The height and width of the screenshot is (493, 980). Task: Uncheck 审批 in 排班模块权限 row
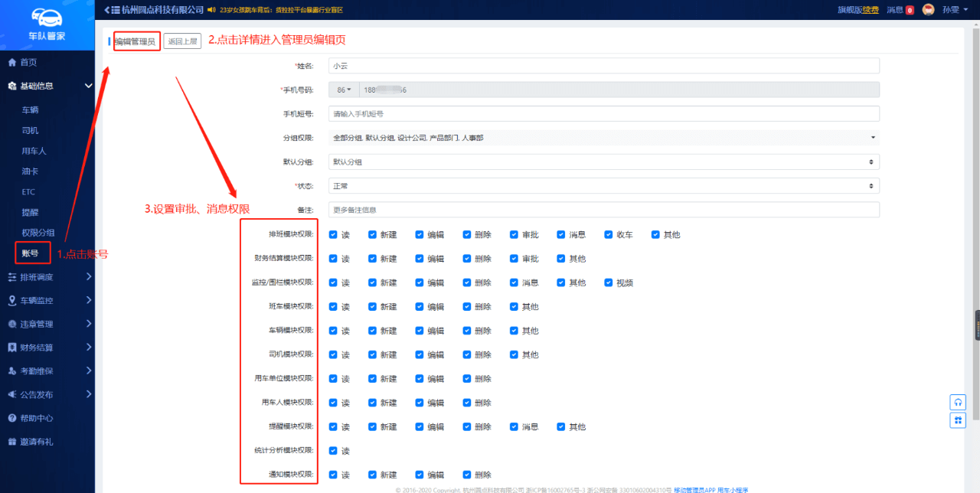coord(515,235)
